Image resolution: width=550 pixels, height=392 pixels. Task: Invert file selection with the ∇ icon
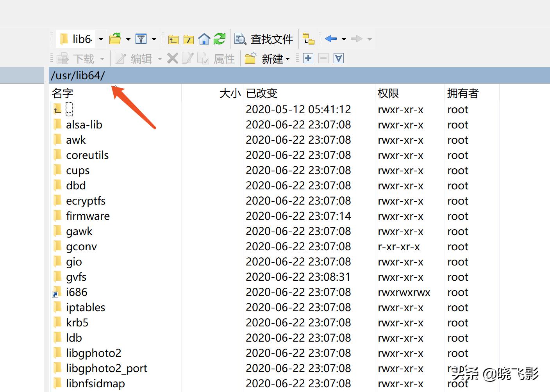tap(338, 58)
